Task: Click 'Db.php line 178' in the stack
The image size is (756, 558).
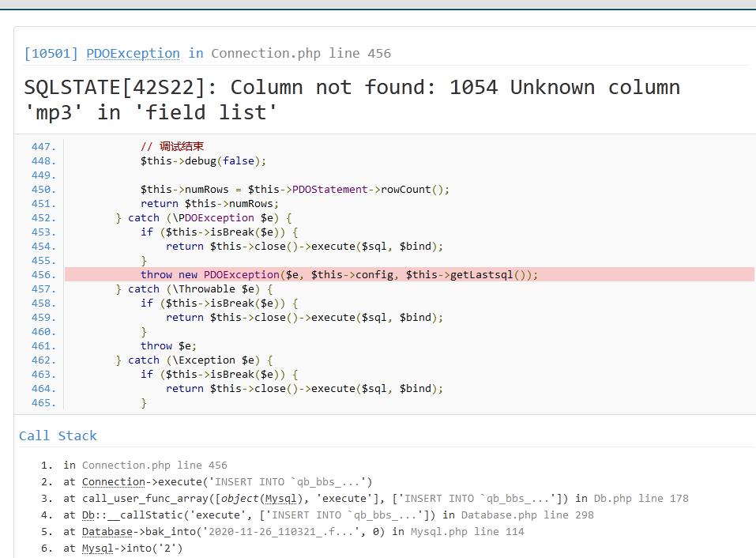Action: point(641,498)
